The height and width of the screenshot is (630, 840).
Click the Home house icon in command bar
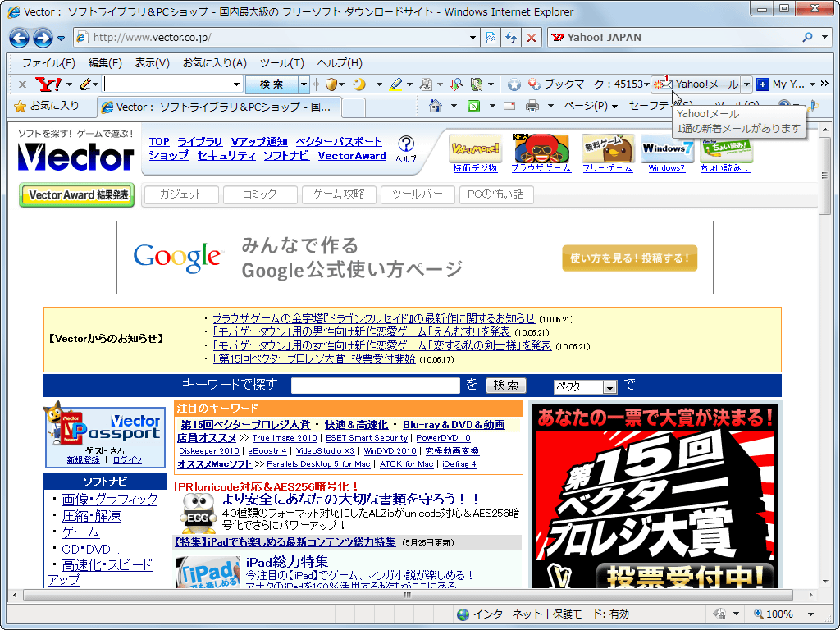tap(436, 106)
